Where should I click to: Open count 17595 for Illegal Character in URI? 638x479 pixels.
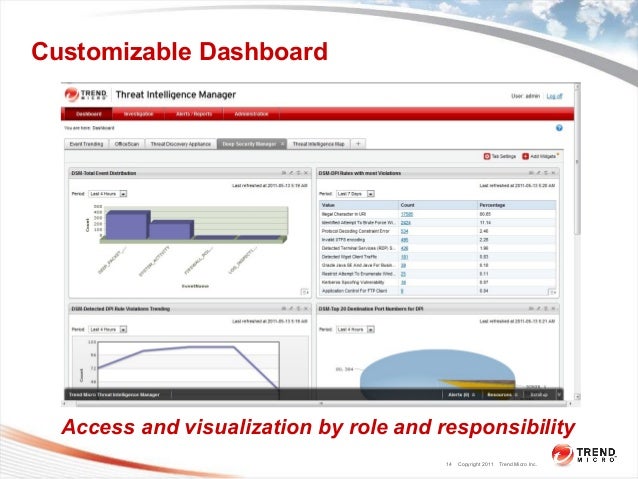tap(406, 214)
